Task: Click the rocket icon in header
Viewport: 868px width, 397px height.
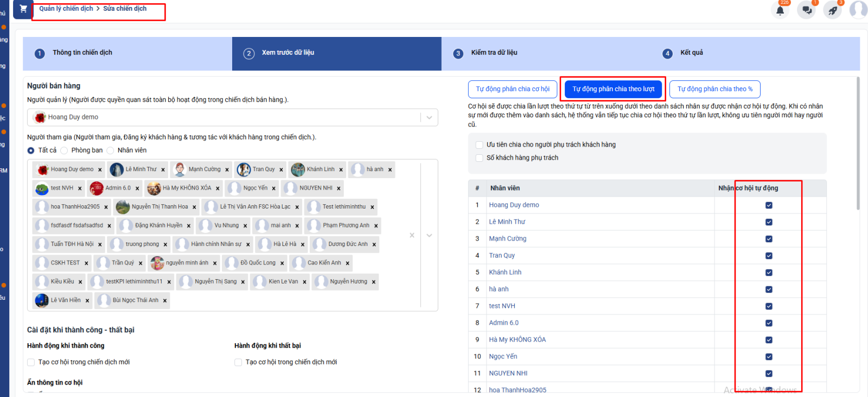Action: pyautogui.click(x=833, y=10)
